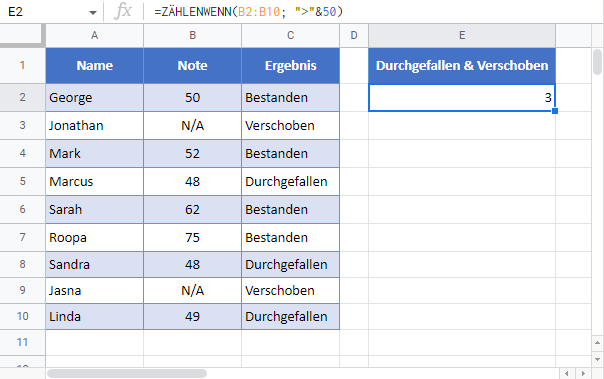Viewport: 604px width, 379px height.
Task: Click the Name header cell
Action: (94, 66)
